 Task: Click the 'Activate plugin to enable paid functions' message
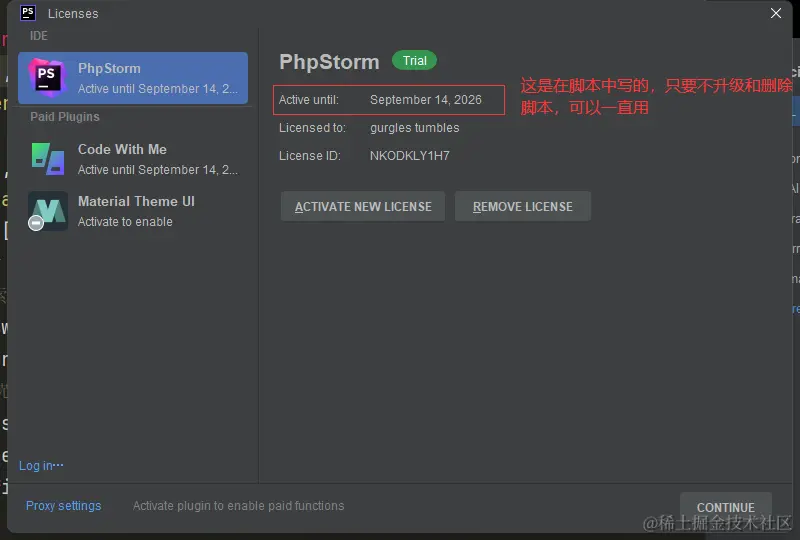point(238,505)
